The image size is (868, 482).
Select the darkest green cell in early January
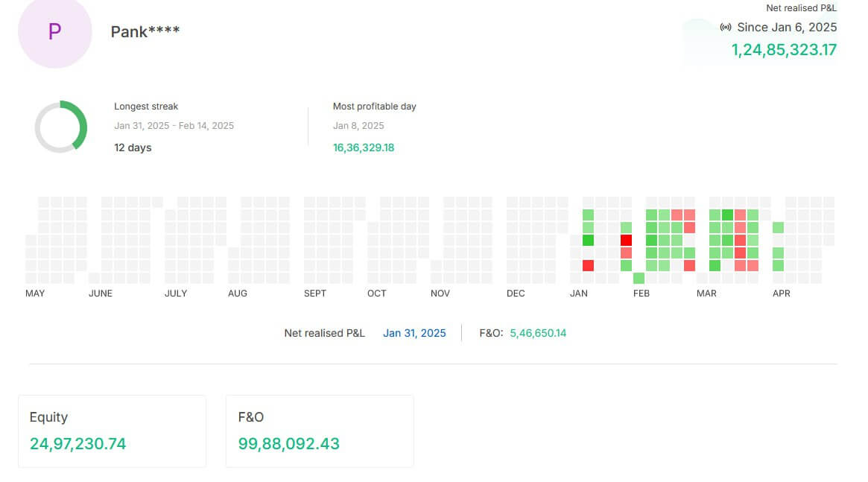click(588, 240)
